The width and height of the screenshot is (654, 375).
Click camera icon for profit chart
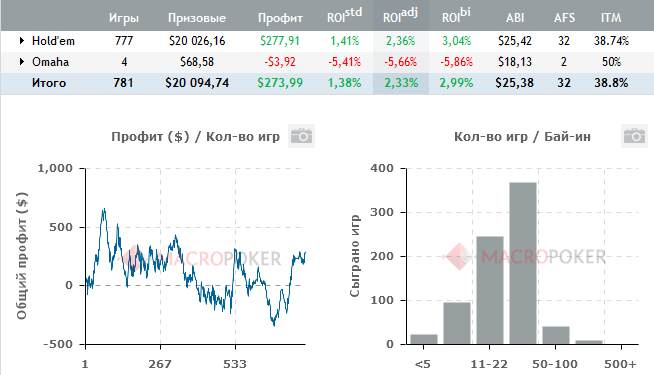(x=301, y=136)
